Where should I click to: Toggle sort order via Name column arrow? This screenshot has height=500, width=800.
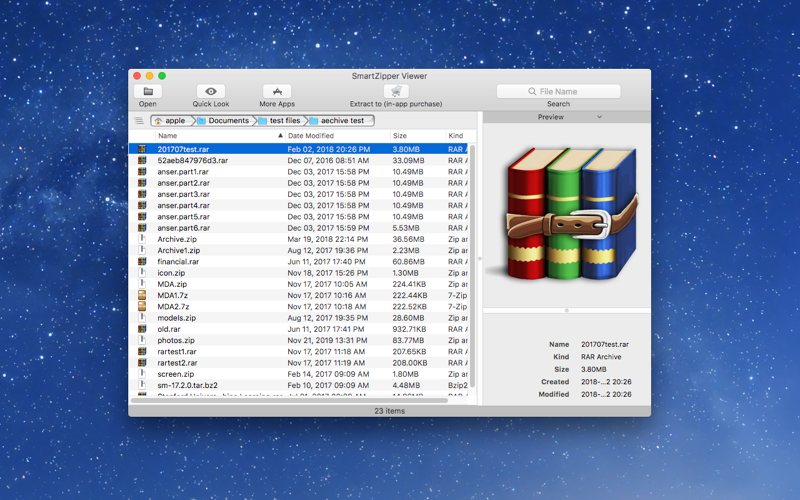point(280,136)
